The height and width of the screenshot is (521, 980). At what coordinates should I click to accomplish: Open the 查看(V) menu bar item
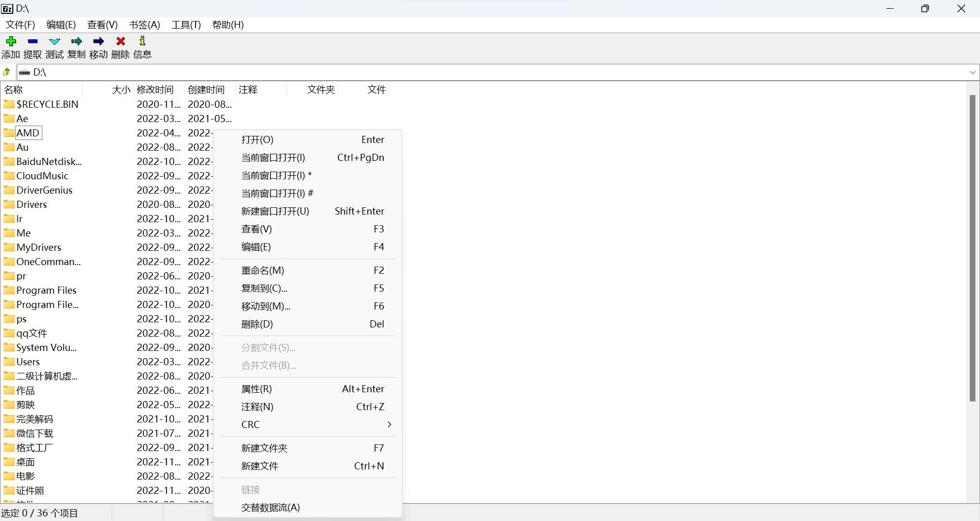coord(101,25)
